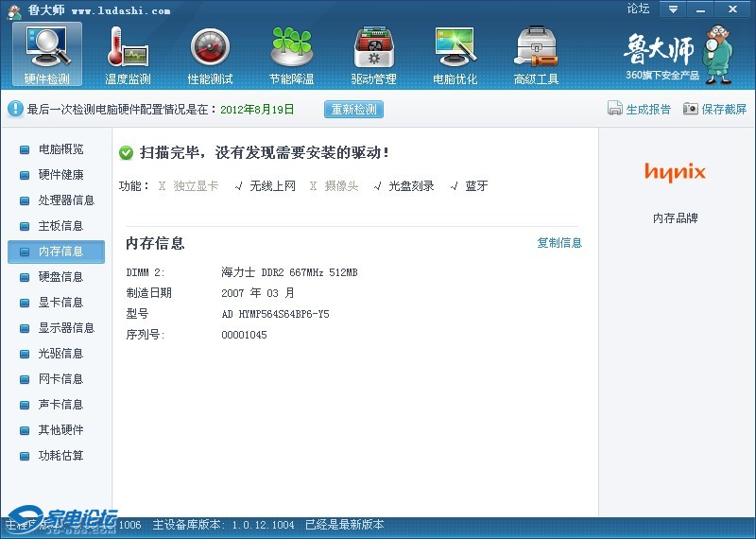The image size is (756, 539).
Task: Click 保存截屏 to save screenshot
Action: (724, 109)
